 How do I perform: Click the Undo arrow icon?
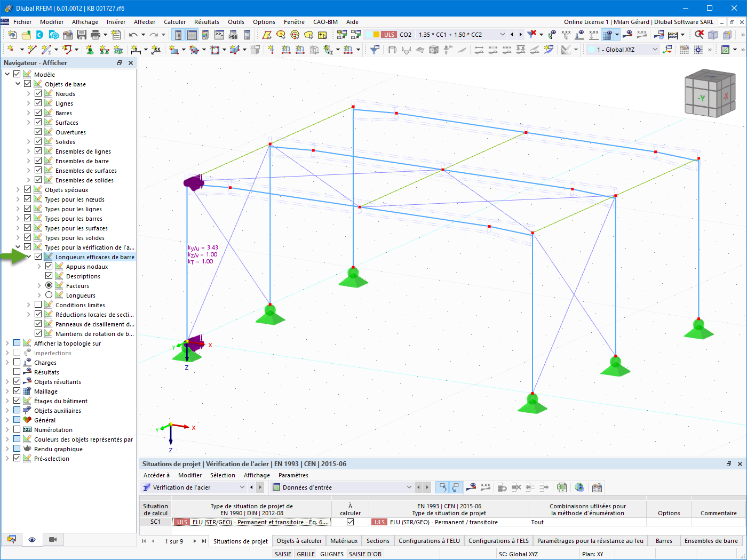(x=133, y=35)
